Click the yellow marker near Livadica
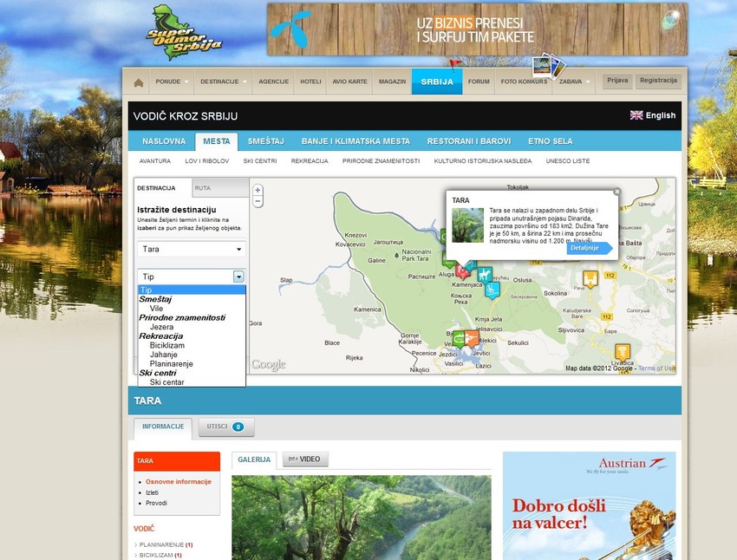737x560 pixels. click(623, 351)
